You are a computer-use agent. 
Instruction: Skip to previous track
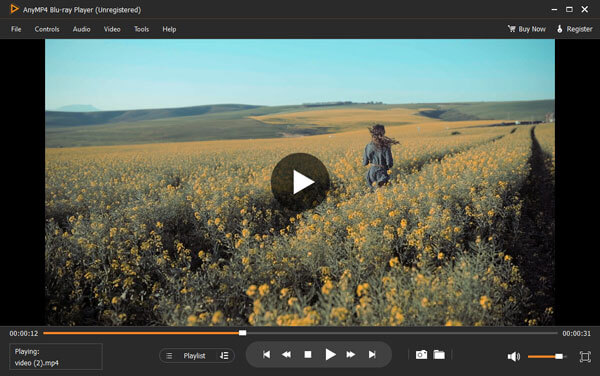coord(267,355)
